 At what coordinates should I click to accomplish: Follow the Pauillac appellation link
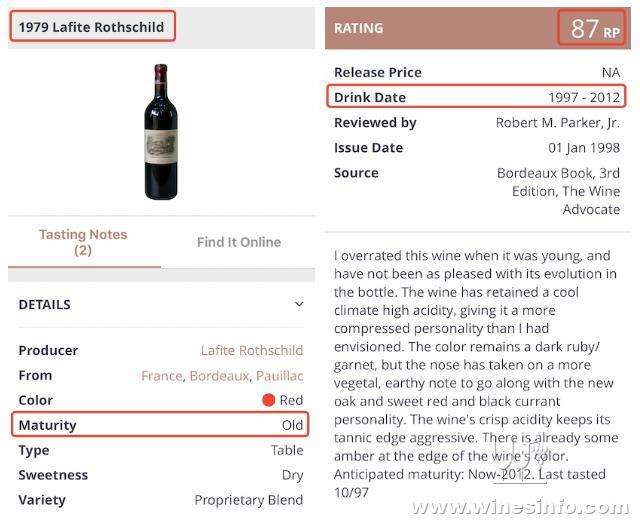(280, 375)
